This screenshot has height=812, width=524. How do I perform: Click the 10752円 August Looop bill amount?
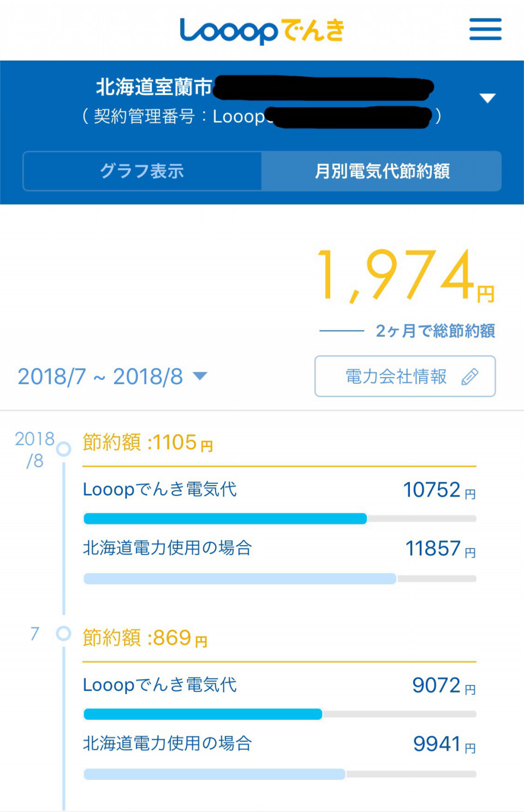(x=439, y=490)
